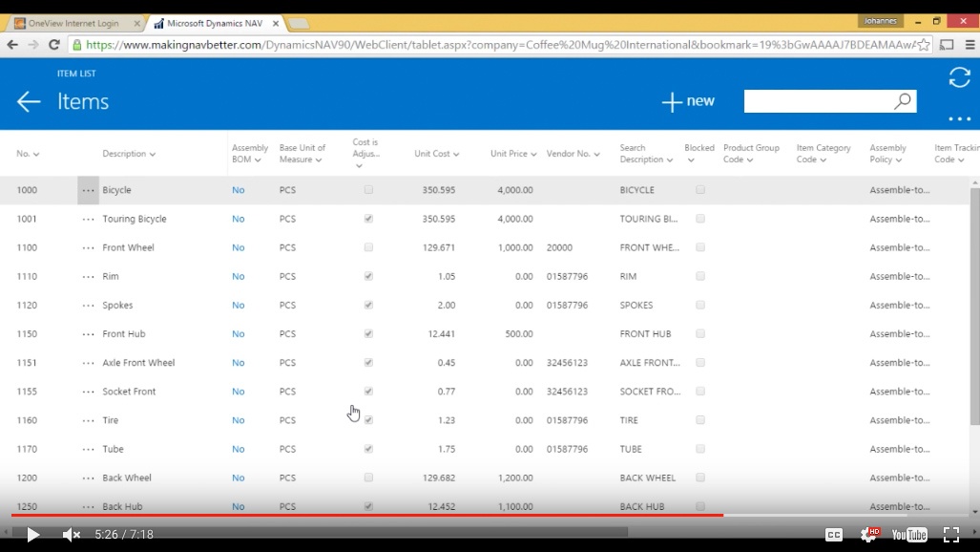The width and height of the screenshot is (980, 552).
Task: Open the Unit Cost column dropdown
Action: [456, 154]
